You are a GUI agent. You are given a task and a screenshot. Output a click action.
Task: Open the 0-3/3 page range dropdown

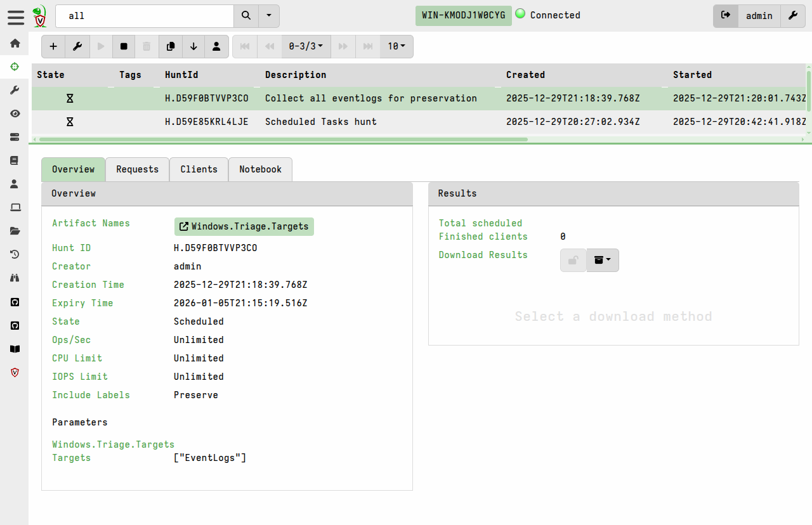[x=306, y=46]
